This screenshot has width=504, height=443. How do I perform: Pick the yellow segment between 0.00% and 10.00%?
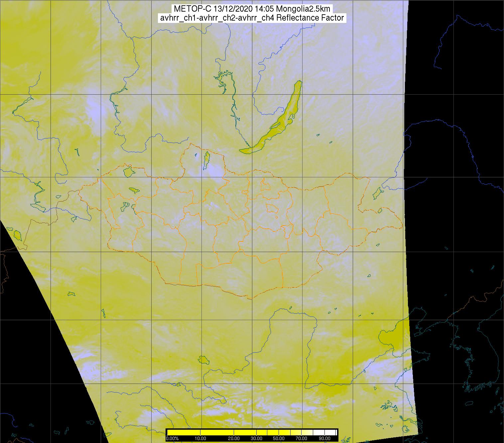pos(184,432)
